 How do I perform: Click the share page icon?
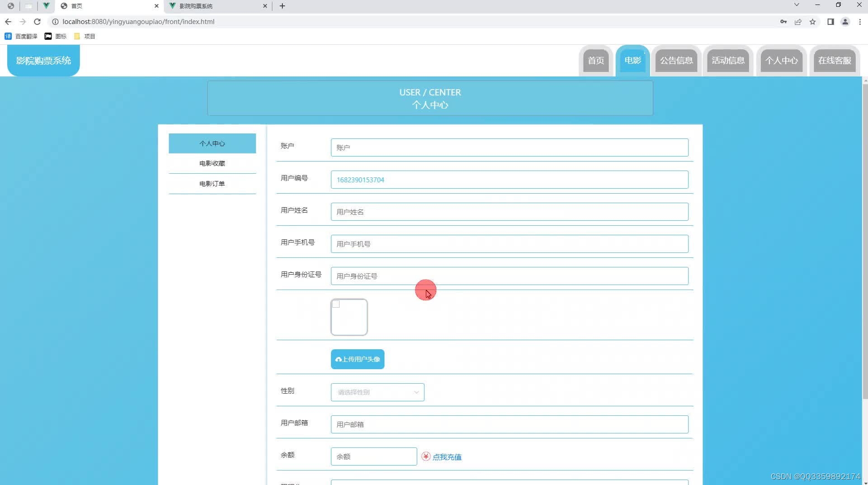(x=798, y=22)
